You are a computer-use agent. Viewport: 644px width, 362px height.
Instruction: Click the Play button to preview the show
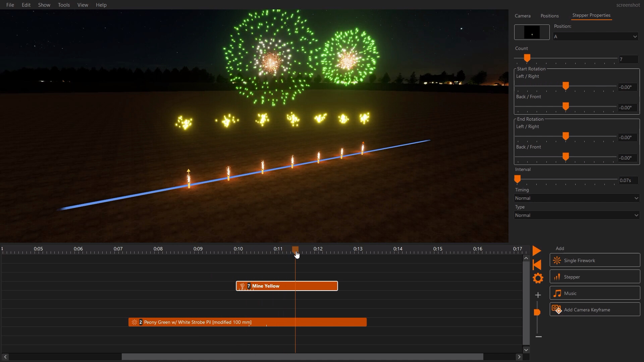(536, 250)
